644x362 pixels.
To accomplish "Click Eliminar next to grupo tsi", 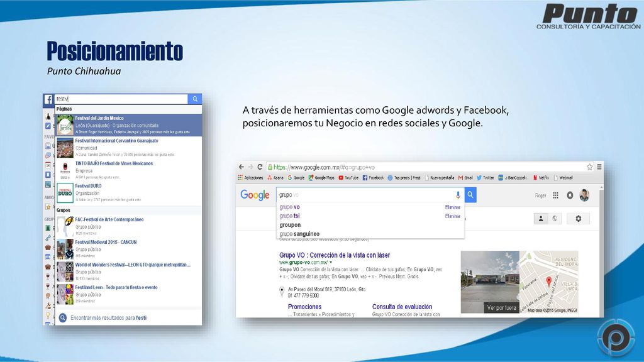I will coord(453,216).
